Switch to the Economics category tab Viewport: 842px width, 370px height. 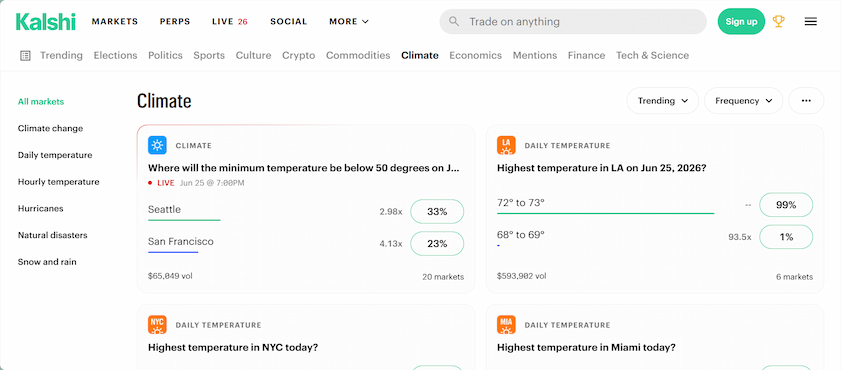tap(475, 55)
